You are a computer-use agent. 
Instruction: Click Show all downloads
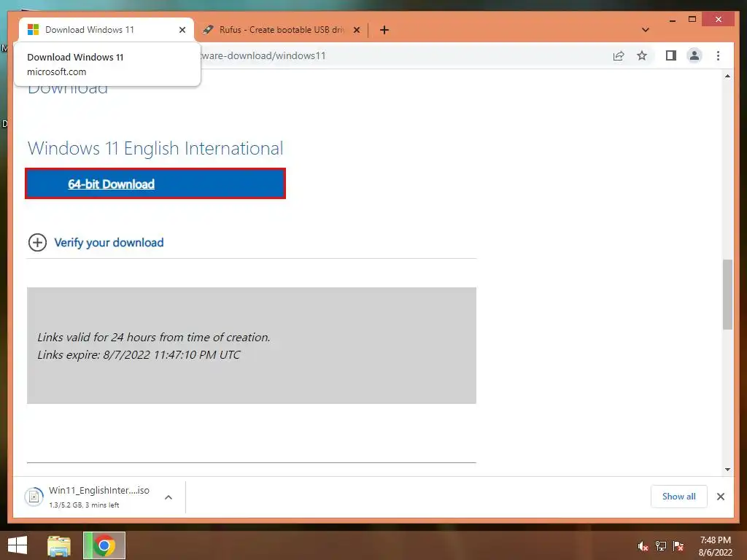(x=678, y=496)
